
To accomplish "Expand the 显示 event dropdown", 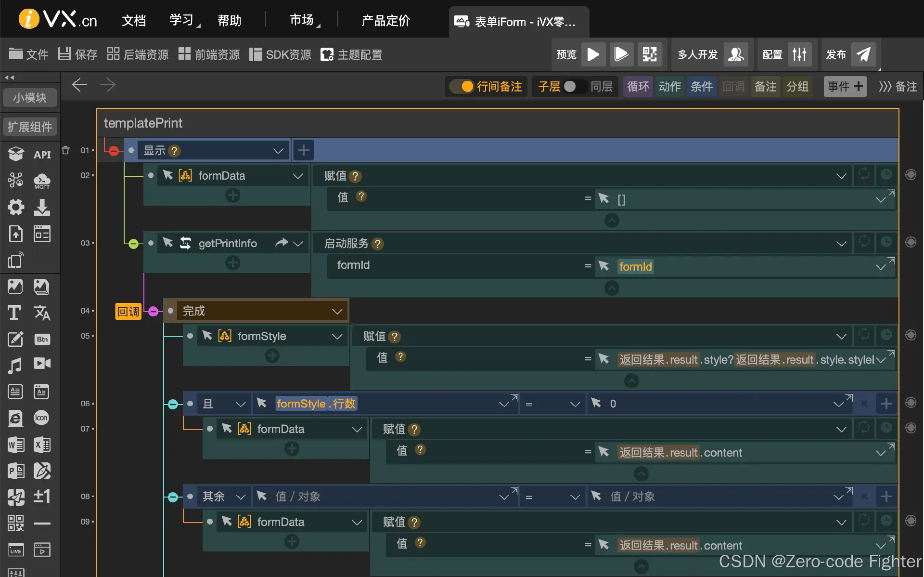I will (x=278, y=151).
